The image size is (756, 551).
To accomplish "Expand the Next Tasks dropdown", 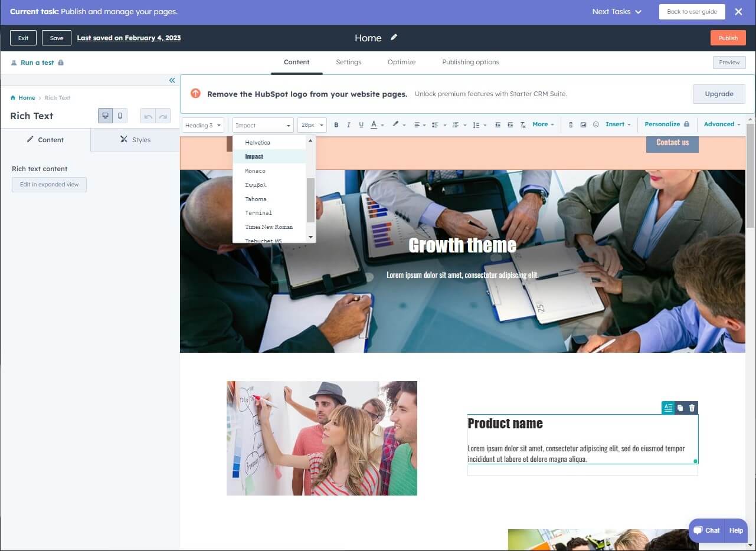I will coord(617,12).
